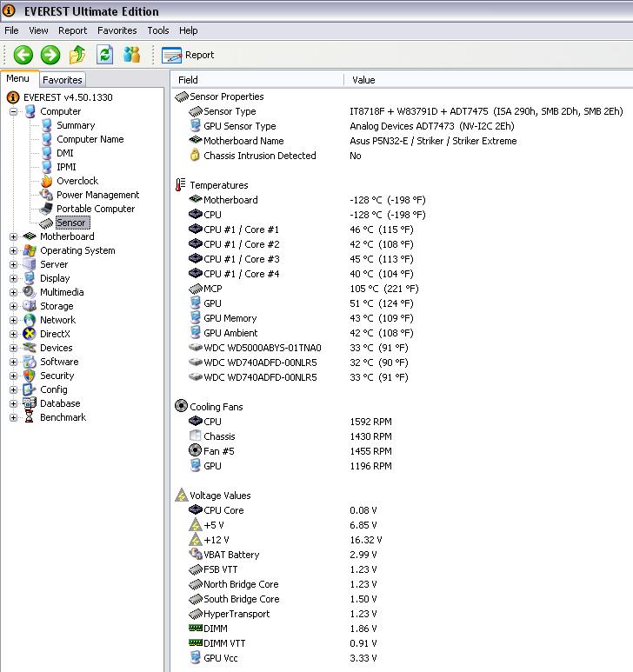Image resolution: width=633 pixels, height=672 pixels.
Task: Open the Help menu
Action: 189,30
